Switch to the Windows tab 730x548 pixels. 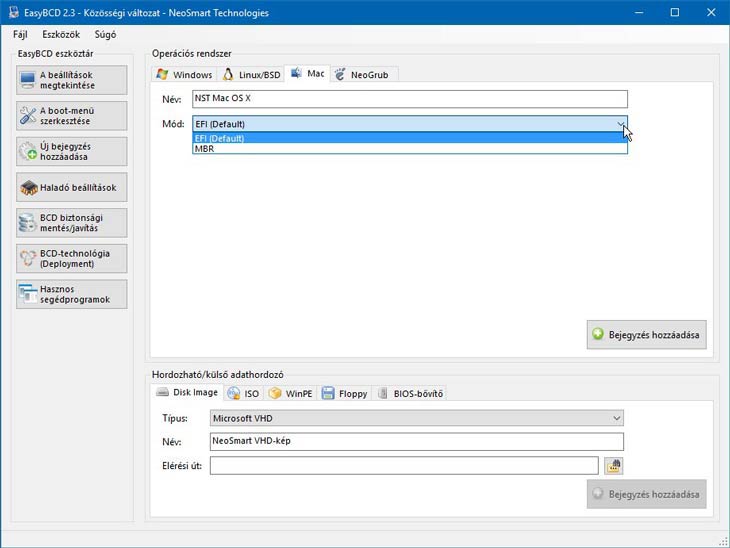(184, 75)
